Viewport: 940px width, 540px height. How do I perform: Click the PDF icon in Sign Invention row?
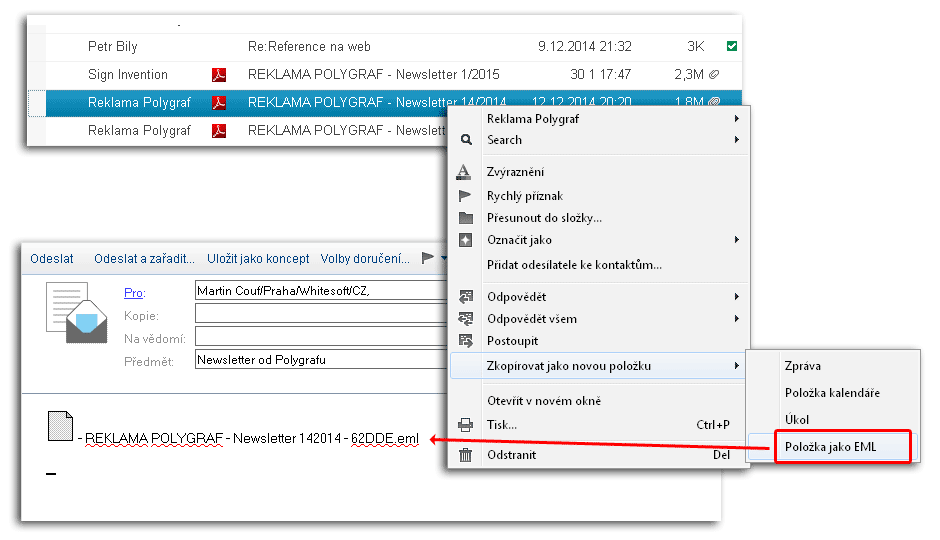(x=218, y=75)
